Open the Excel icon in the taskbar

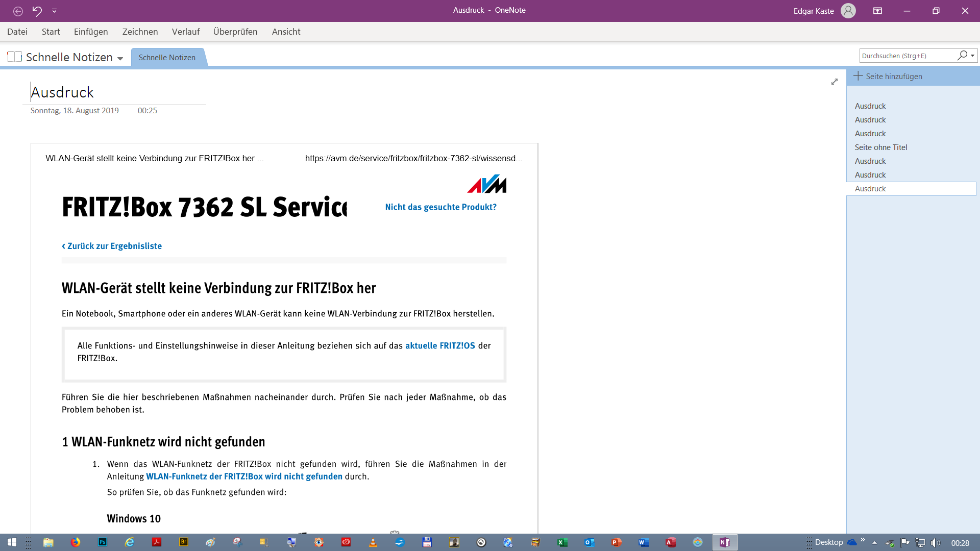[x=562, y=542]
